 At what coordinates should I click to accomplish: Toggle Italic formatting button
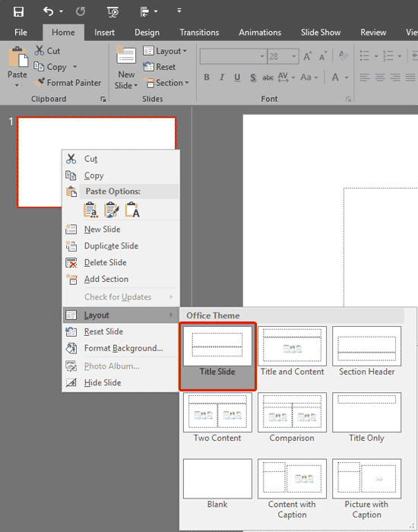[222, 78]
